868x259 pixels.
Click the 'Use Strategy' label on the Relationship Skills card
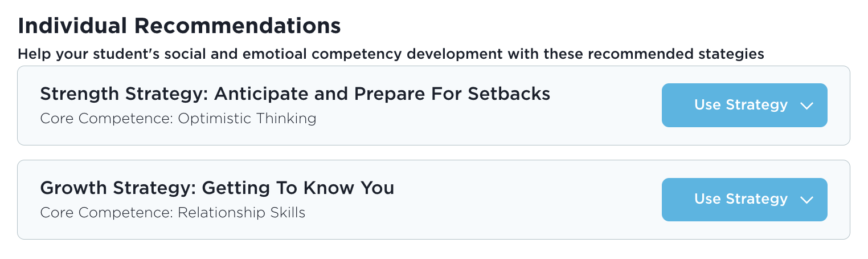click(x=740, y=200)
